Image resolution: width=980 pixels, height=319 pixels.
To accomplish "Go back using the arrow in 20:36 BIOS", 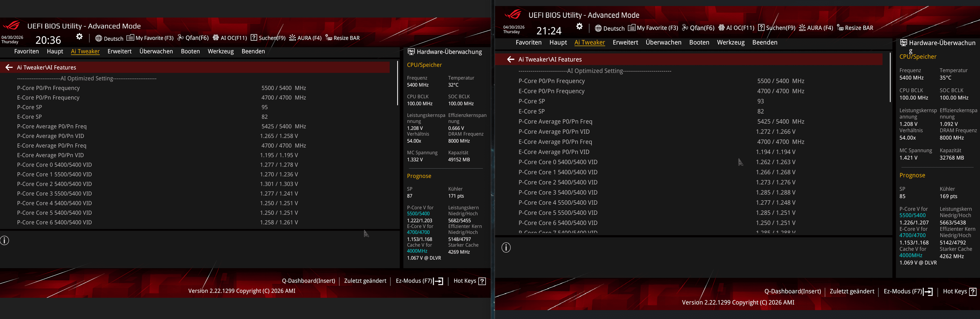I will (9, 67).
